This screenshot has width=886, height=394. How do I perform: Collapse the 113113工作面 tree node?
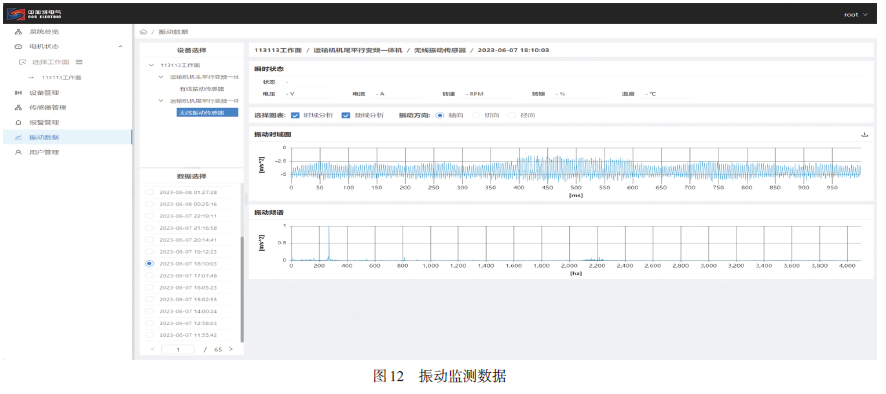(151, 65)
